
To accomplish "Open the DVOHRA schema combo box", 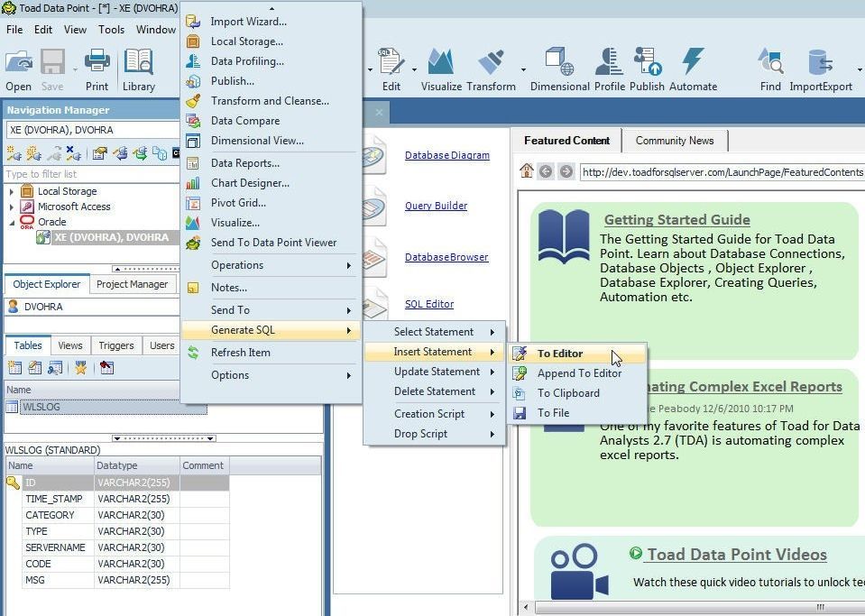I will click(x=93, y=307).
